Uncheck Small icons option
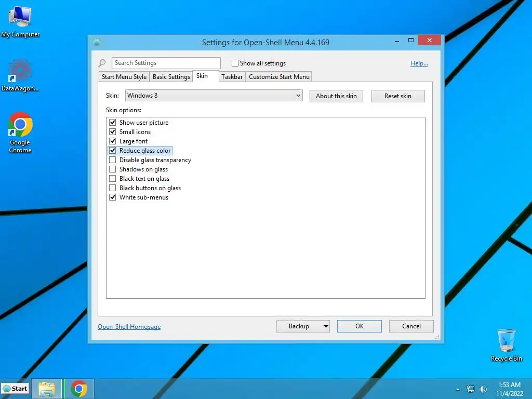The image size is (532, 399). 113,131
